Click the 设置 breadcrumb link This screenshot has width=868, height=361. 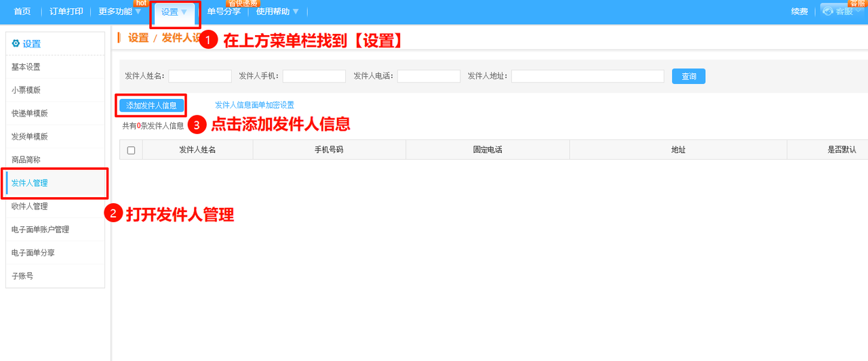click(138, 38)
